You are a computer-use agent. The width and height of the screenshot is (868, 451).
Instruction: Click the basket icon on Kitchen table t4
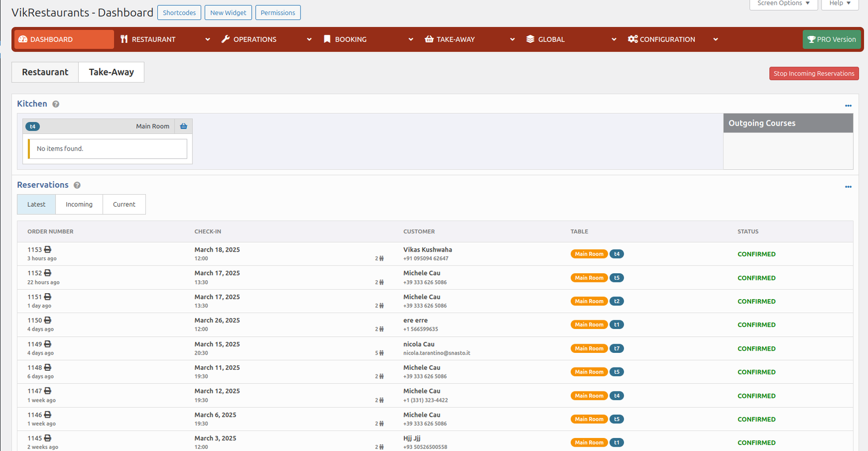[183, 126]
